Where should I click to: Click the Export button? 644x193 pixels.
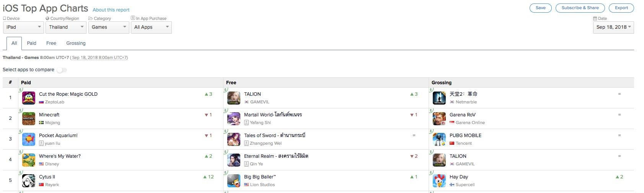click(x=621, y=8)
